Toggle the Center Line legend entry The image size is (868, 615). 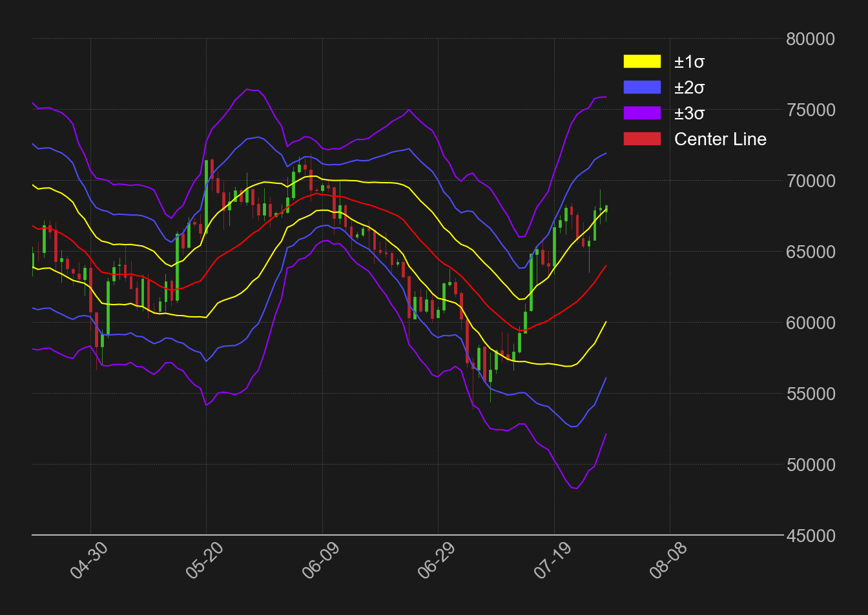[x=721, y=139]
